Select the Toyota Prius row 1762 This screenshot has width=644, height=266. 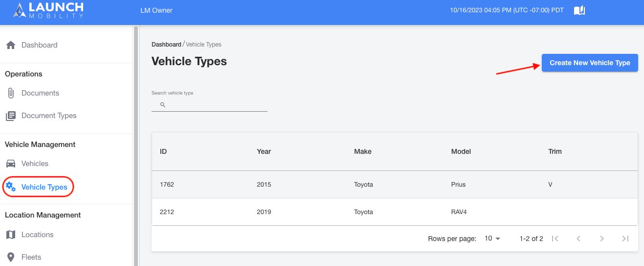tap(395, 185)
